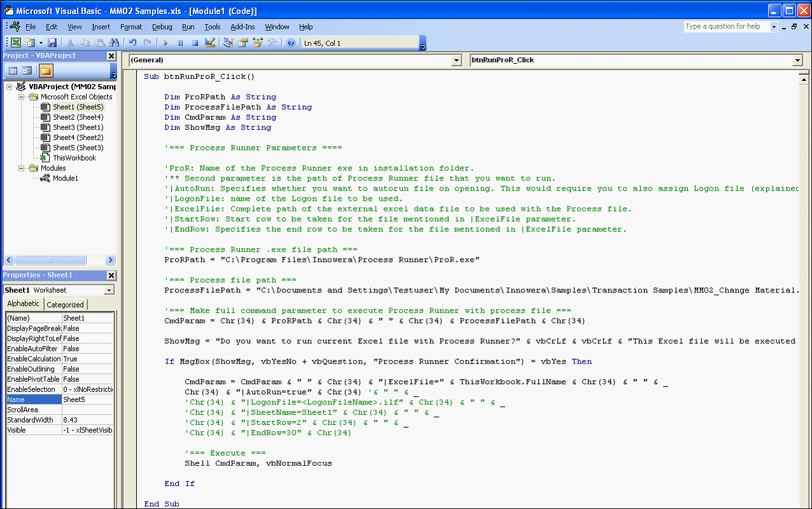The image size is (812, 509).
Task: Switch to Excel via View Microsoft Excel icon
Action: coord(16,43)
